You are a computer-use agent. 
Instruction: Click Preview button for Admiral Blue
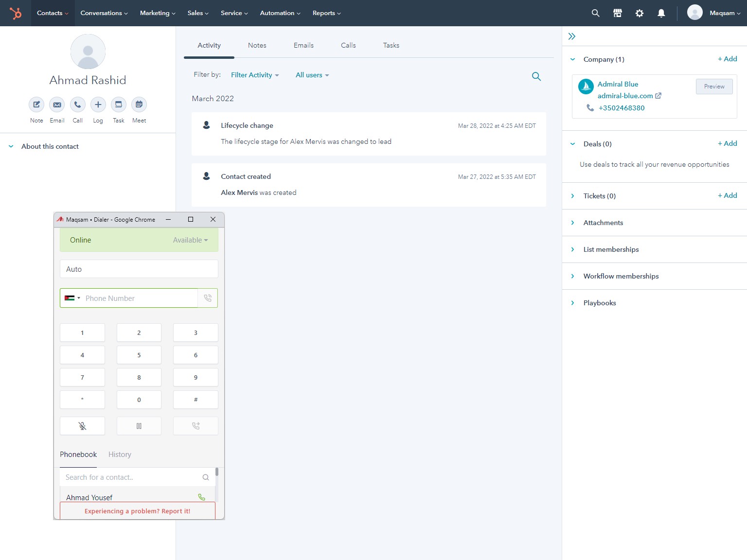714,87
